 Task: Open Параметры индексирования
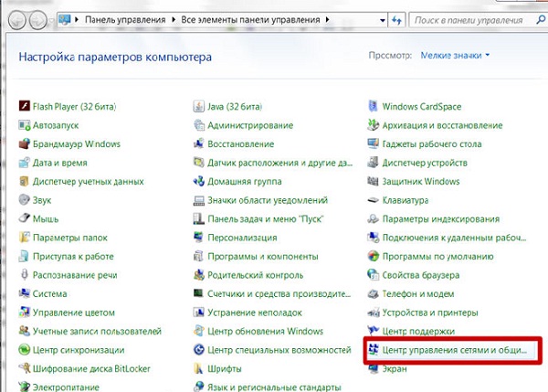[x=441, y=219]
